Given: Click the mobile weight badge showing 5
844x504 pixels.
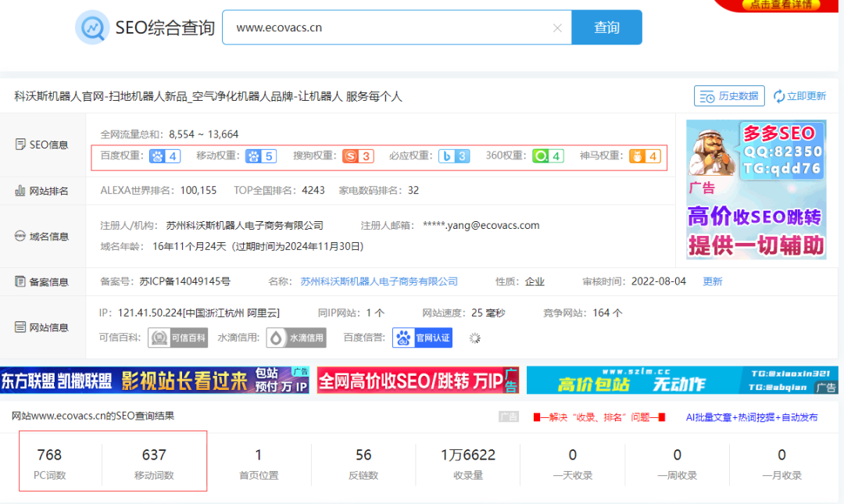Looking at the screenshot, I should pos(261,156).
